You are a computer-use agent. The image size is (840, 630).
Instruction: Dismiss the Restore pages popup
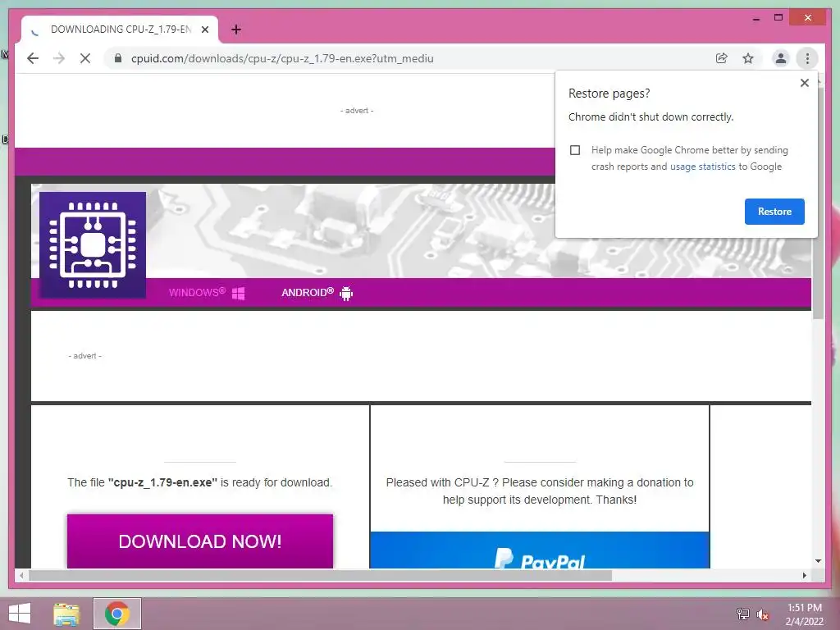pyautogui.click(x=804, y=83)
